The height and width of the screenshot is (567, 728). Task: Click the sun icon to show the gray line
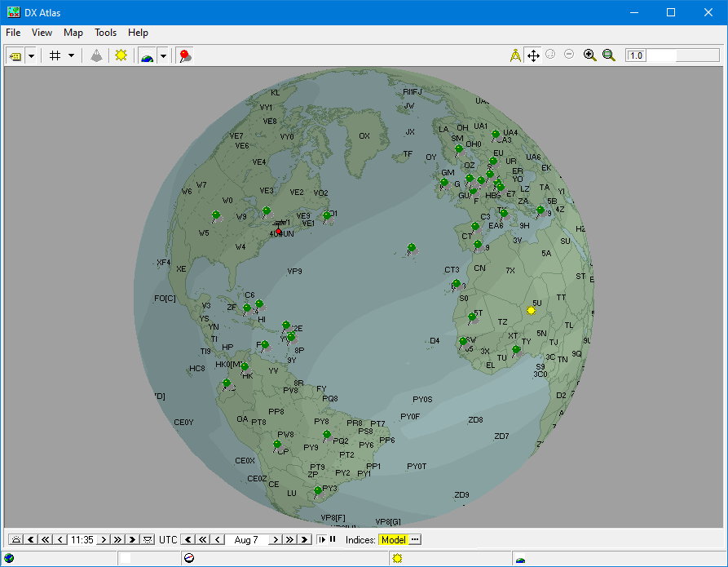pyautogui.click(x=121, y=55)
